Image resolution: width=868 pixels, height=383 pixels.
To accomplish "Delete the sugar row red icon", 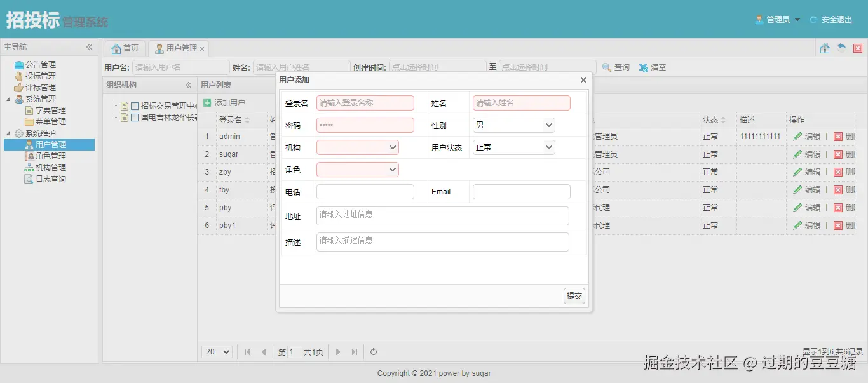I will pyautogui.click(x=838, y=154).
